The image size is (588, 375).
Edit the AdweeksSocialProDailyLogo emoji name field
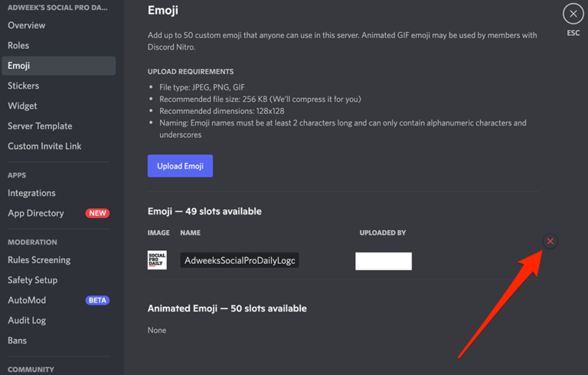[x=239, y=260]
